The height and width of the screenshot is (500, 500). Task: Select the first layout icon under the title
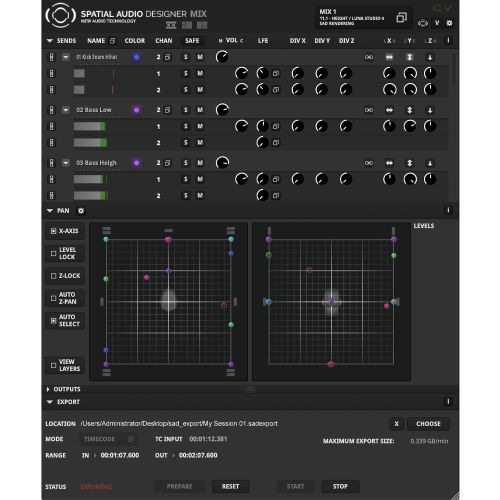(x=171, y=25)
